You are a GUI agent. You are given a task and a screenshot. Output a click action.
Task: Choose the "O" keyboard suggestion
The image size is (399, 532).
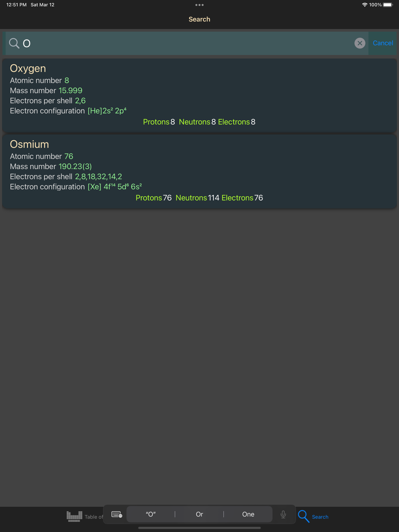click(x=151, y=514)
